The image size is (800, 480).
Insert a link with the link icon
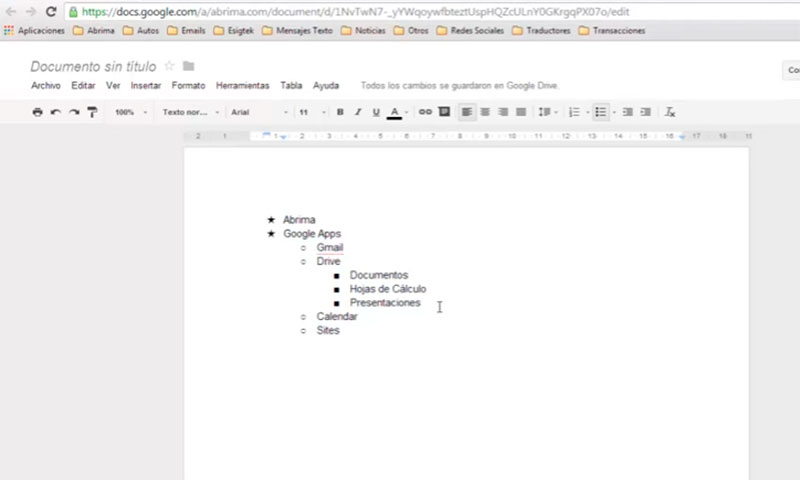(x=425, y=112)
